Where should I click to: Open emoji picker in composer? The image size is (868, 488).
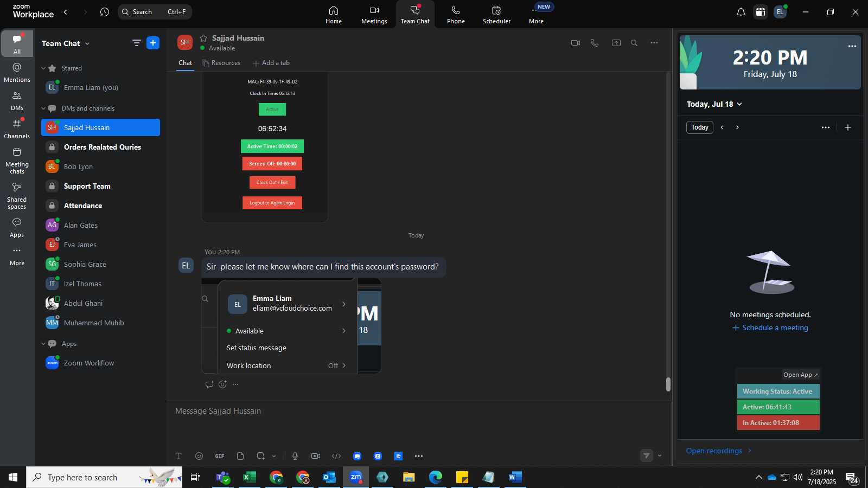pyautogui.click(x=199, y=456)
